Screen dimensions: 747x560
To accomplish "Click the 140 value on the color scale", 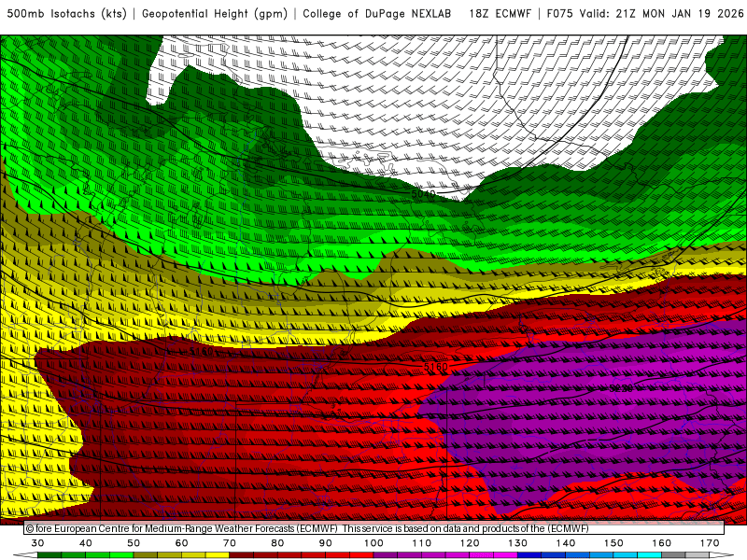I will tap(566, 543).
